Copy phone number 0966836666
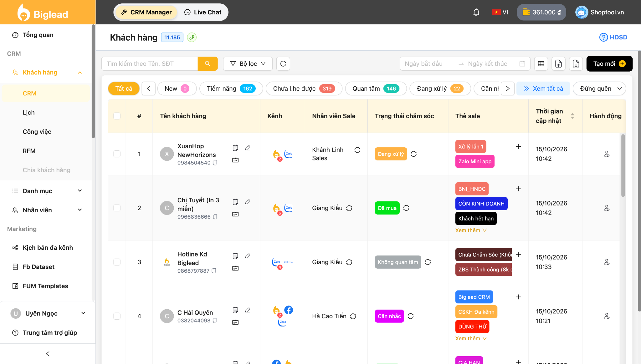 pos(215,217)
